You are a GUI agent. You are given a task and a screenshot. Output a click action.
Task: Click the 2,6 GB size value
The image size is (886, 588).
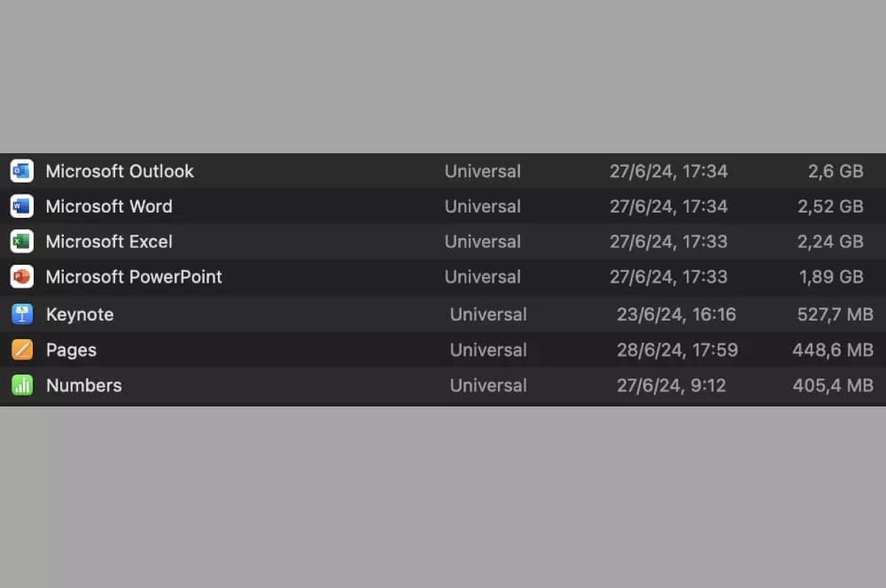point(835,171)
